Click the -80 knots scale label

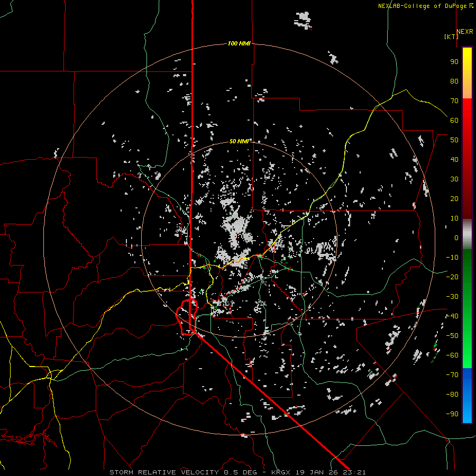pos(452,395)
